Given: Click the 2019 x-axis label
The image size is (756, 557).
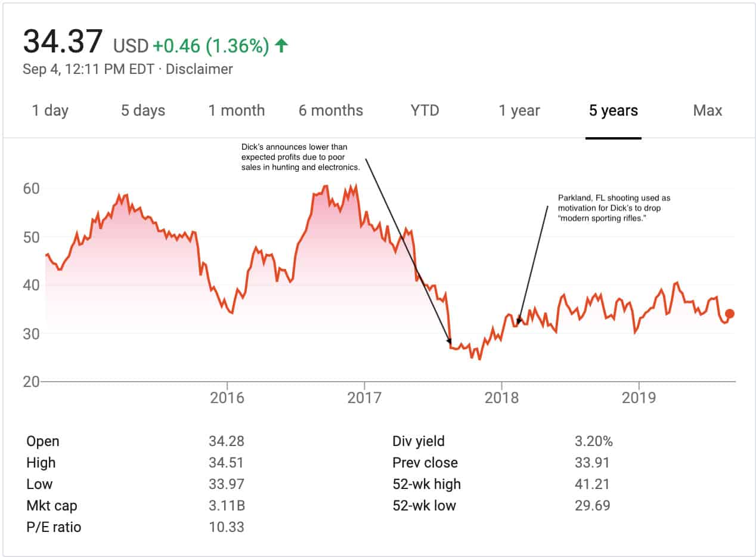Looking at the screenshot, I should [x=639, y=398].
